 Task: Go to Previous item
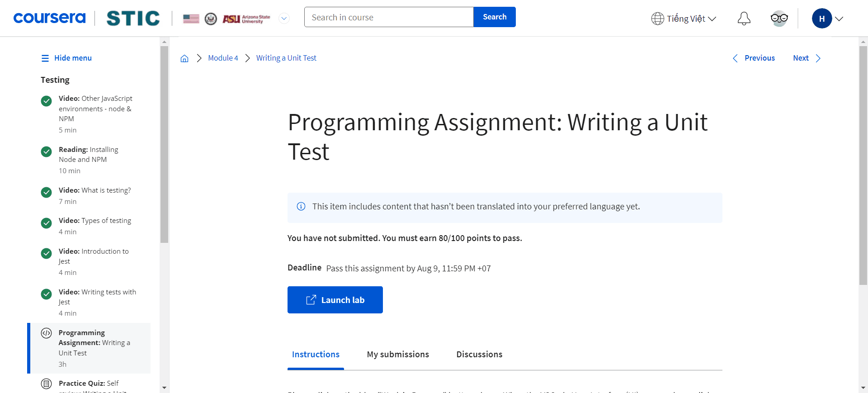[754, 58]
